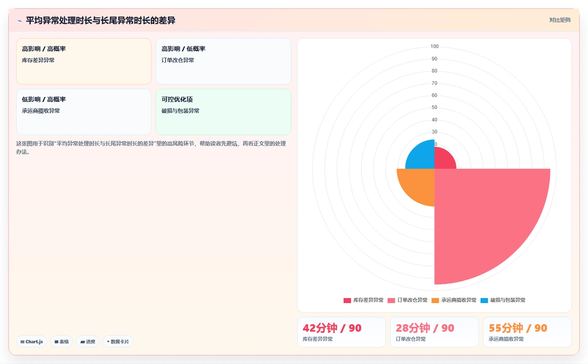The image size is (588, 364).
Task: Click the Chart.js tag
Action: click(x=32, y=342)
